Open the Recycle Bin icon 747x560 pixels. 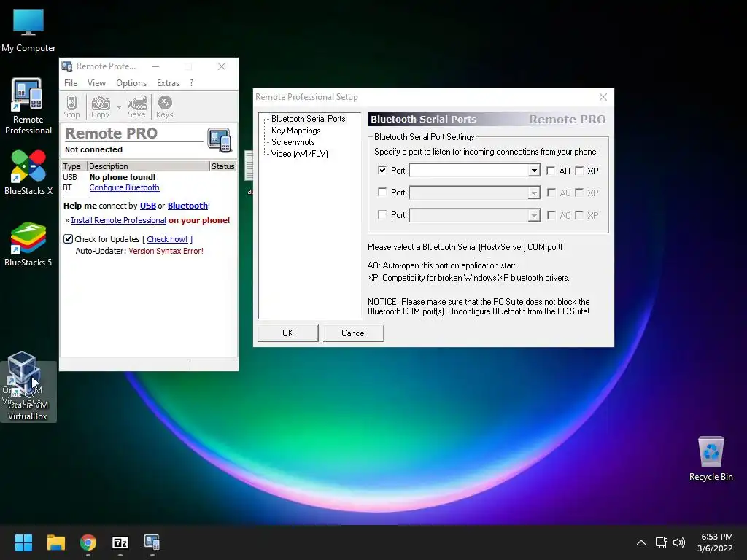coord(711,459)
